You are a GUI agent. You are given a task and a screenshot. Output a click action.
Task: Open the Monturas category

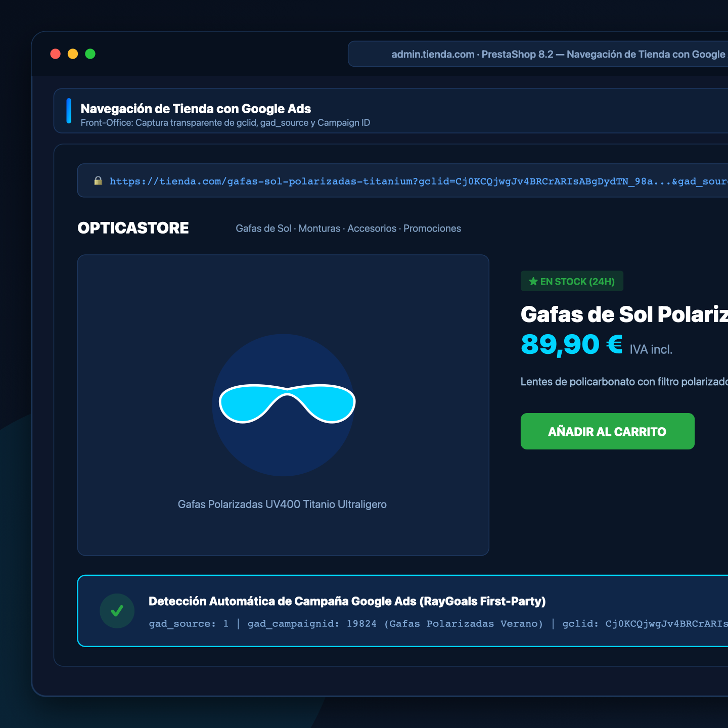click(320, 229)
